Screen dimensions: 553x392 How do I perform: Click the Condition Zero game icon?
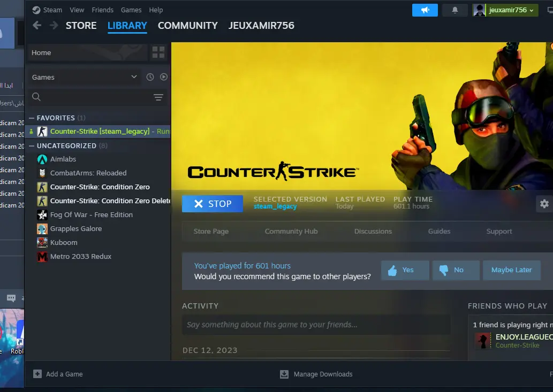(x=42, y=187)
